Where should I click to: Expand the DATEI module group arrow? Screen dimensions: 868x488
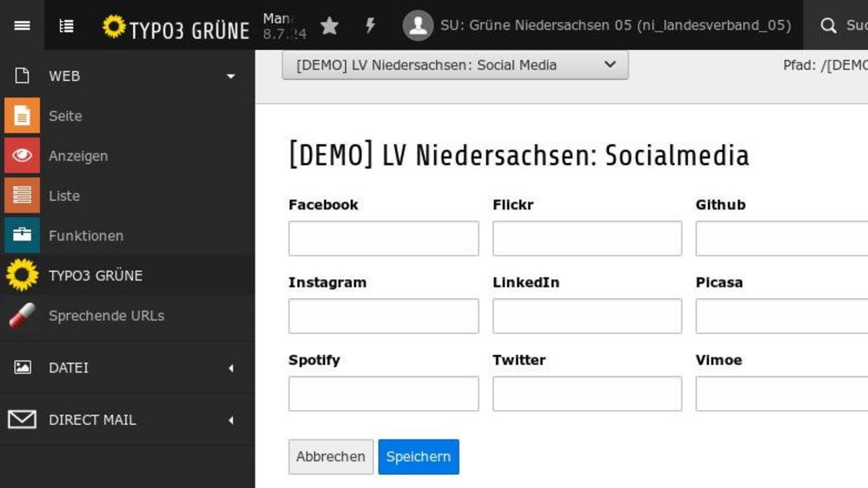[231, 368]
